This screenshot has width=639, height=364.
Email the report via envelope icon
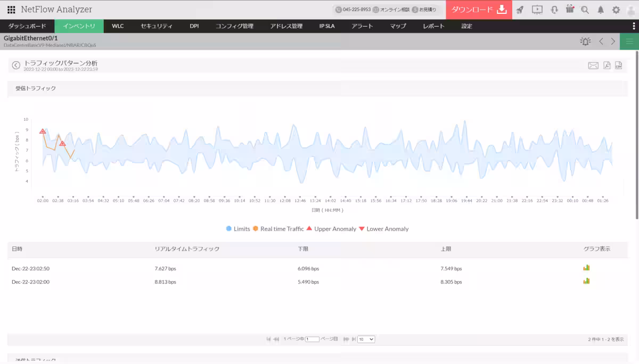point(593,65)
